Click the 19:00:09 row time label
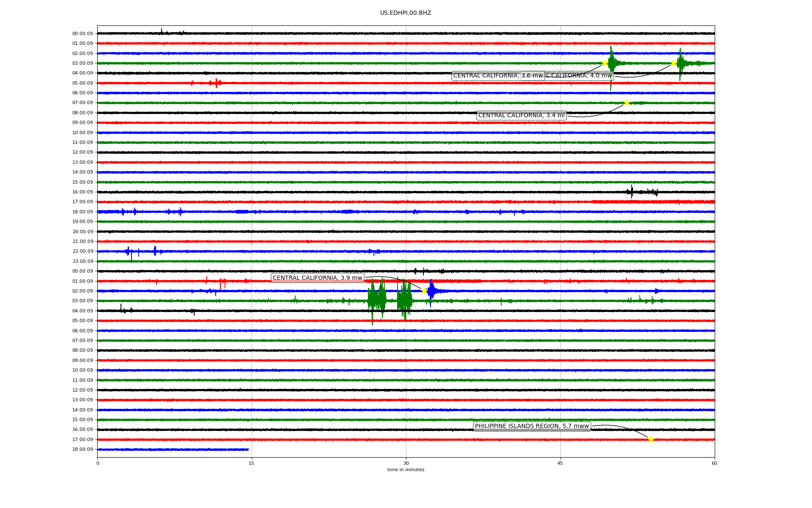 click(x=82, y=222)
